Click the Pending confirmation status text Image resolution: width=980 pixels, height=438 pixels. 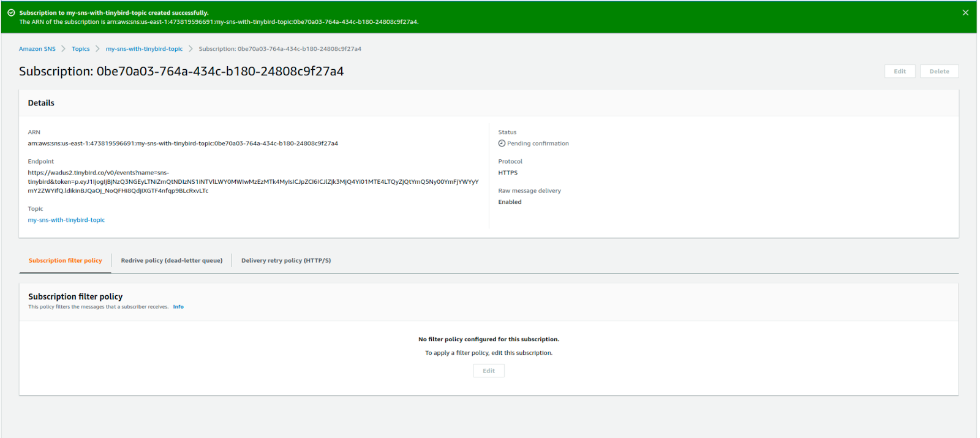click(538, 144)
